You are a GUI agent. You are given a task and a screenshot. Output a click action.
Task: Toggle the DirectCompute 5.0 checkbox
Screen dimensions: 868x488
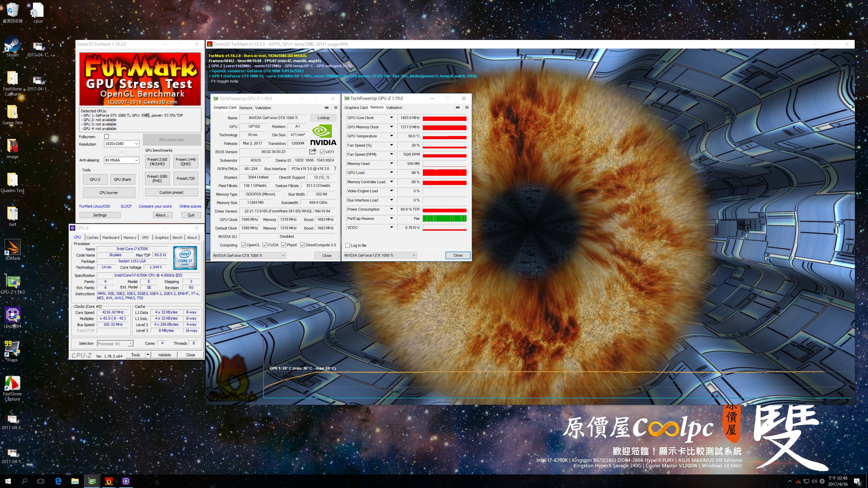(x=302, y=245)
